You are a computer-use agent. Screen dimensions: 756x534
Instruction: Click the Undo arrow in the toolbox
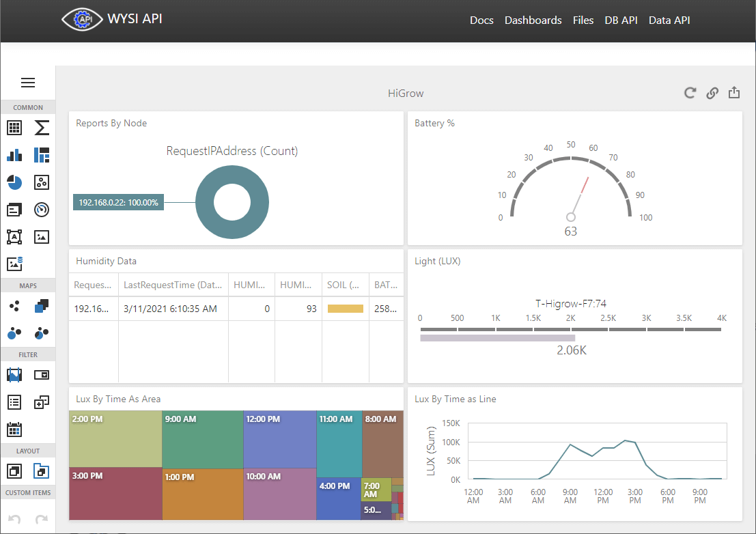pos(14,519)
